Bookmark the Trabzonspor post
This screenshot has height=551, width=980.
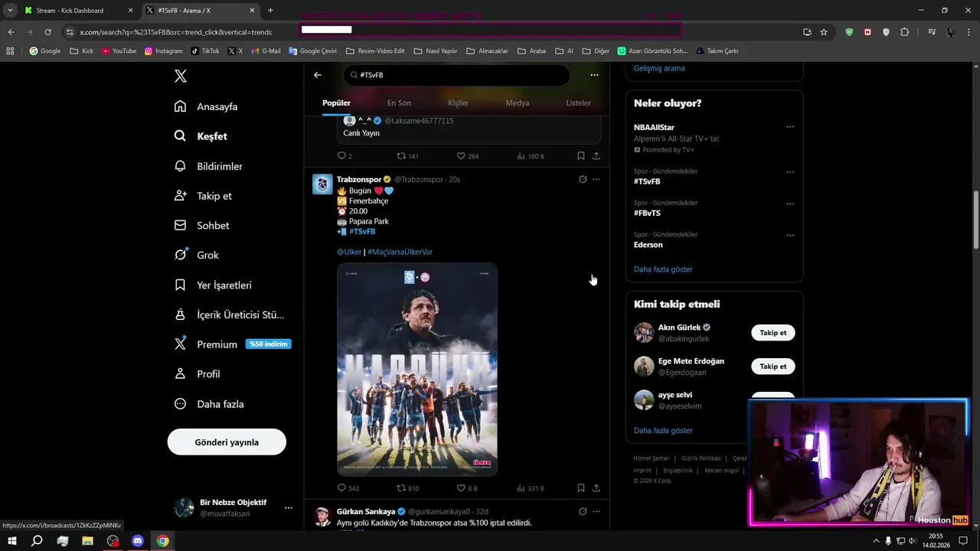pyautogui.click(x=581, y=487)
